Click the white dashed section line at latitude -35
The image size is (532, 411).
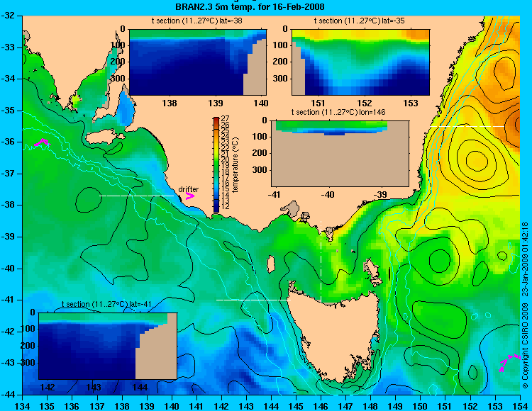(x=467, y=126)
